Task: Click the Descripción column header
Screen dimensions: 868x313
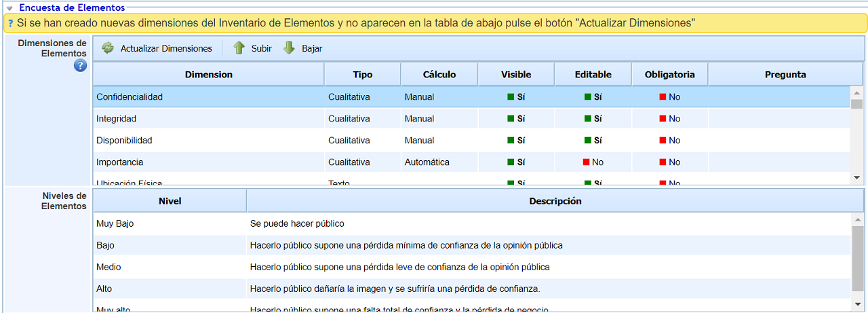Action: click(555, 201)
